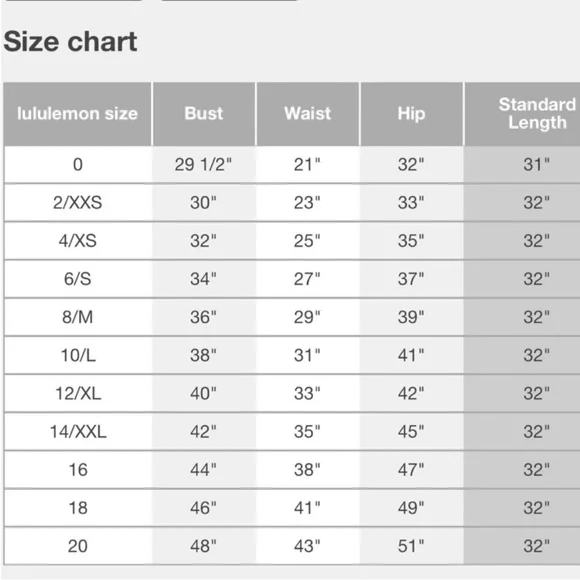Click the size 18 row label
Screen dimensions: 580x580
click(78, 508)
